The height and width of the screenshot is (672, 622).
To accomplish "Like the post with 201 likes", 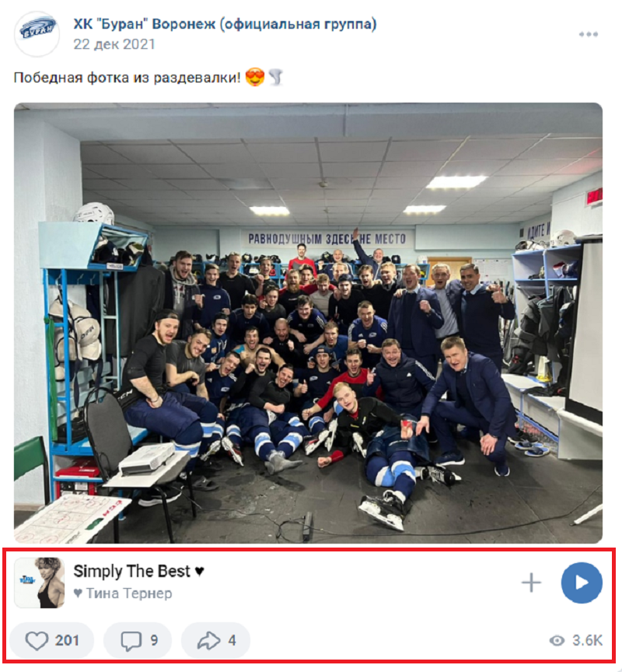I will click(52, 641).
